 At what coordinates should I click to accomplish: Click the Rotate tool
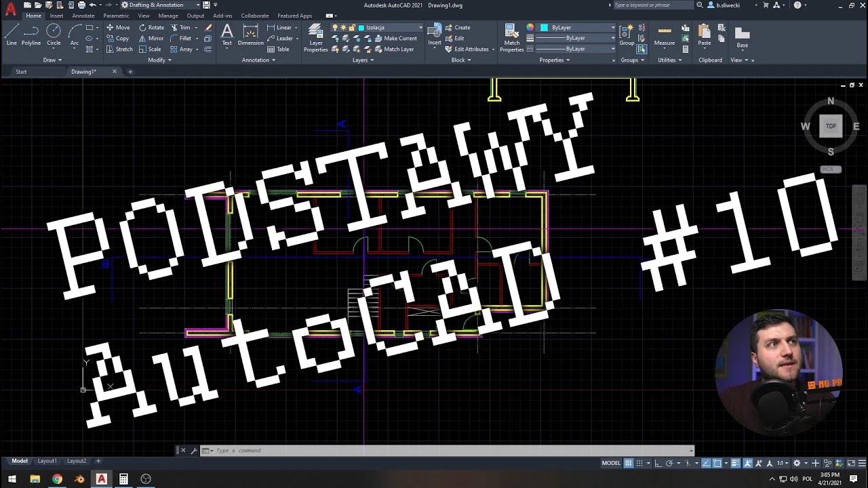[x=151, y=28]
